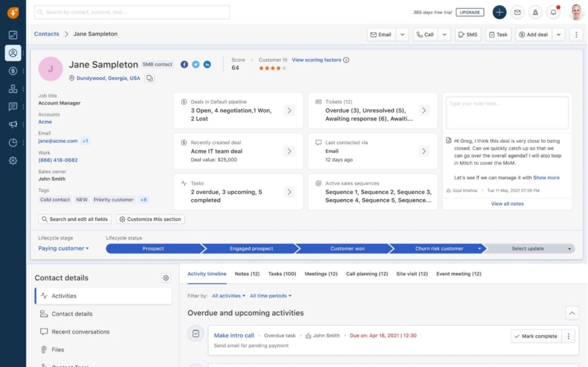The image size is (588, 367).
Task: Click Jane's LinkedIn profile icon
Action: (x=207, y=64)
